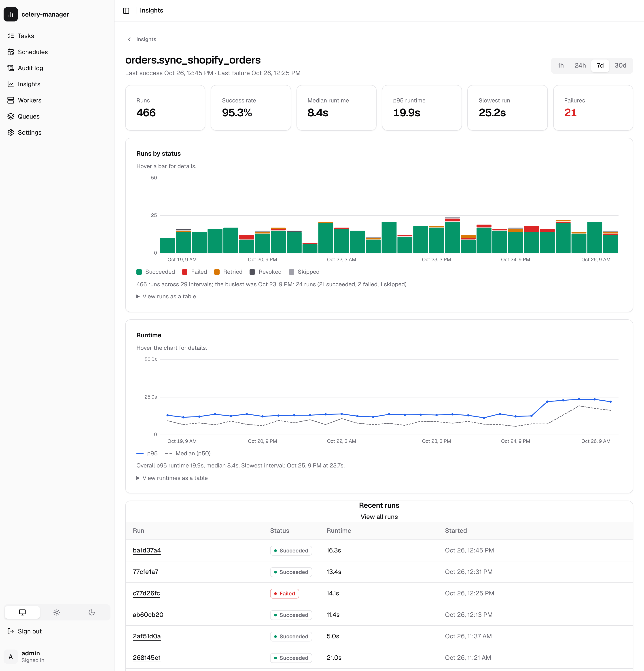Switch to system theme monitor icon
Viewport: 644px width, 671px height.
tap(22, 612)
